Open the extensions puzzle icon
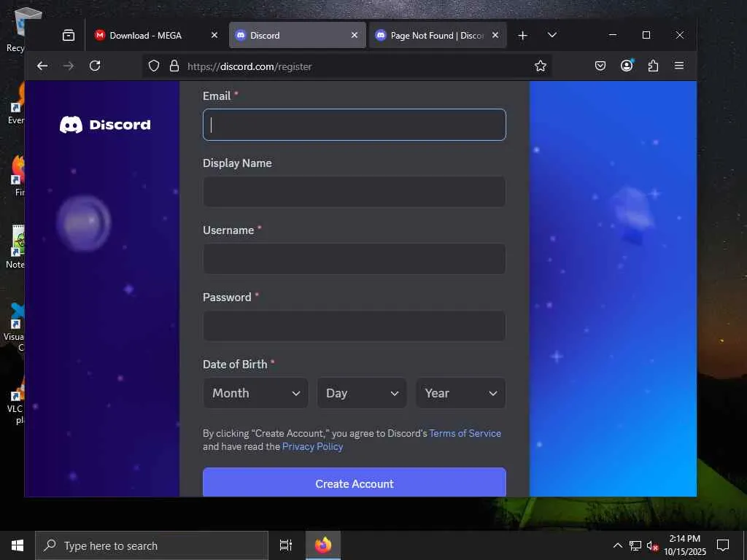The height and width of the screenshot is (560, 747). click(653, 66)
